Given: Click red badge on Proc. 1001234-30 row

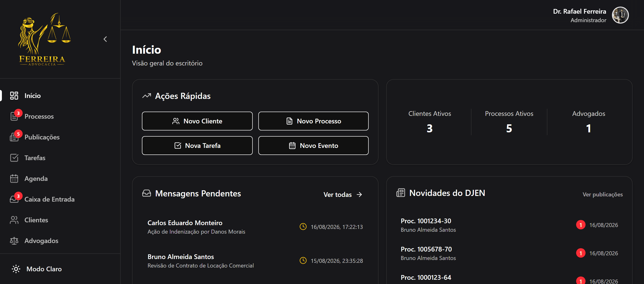Looking at the screenshot, I should (581, 225).
